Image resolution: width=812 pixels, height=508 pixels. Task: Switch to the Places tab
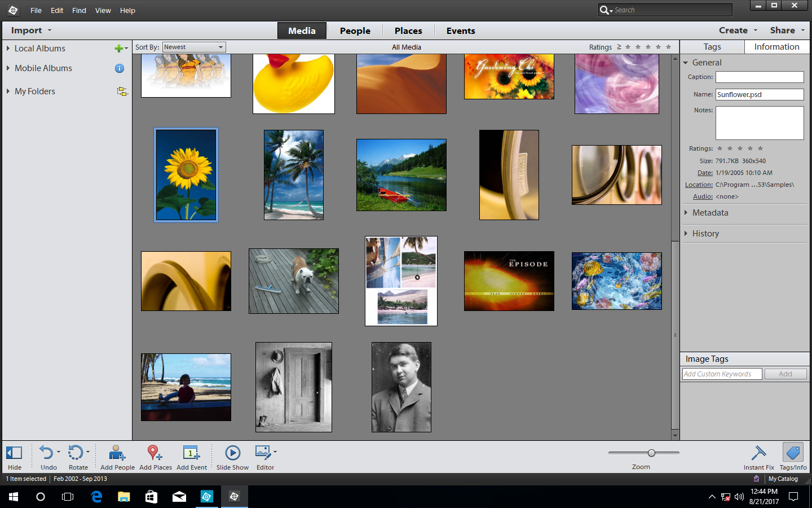[x=408, y=30]
